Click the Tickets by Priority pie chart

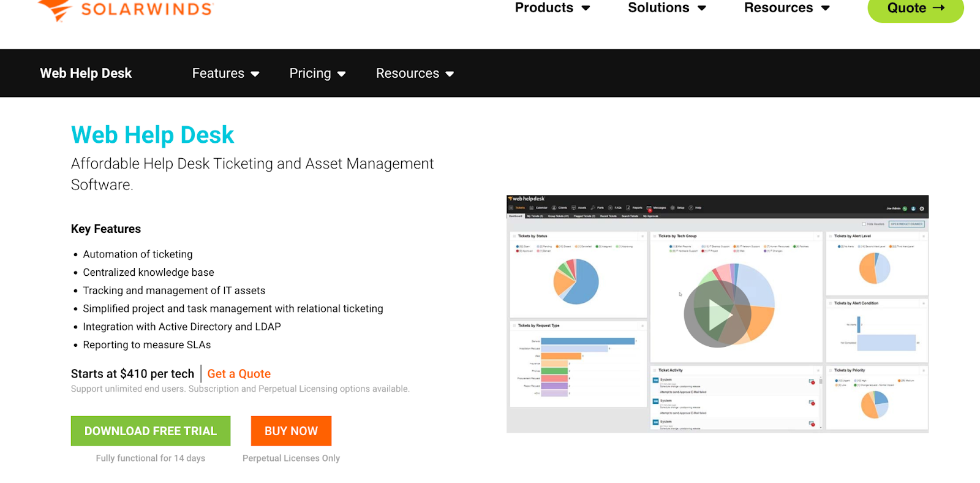[875, 405]
